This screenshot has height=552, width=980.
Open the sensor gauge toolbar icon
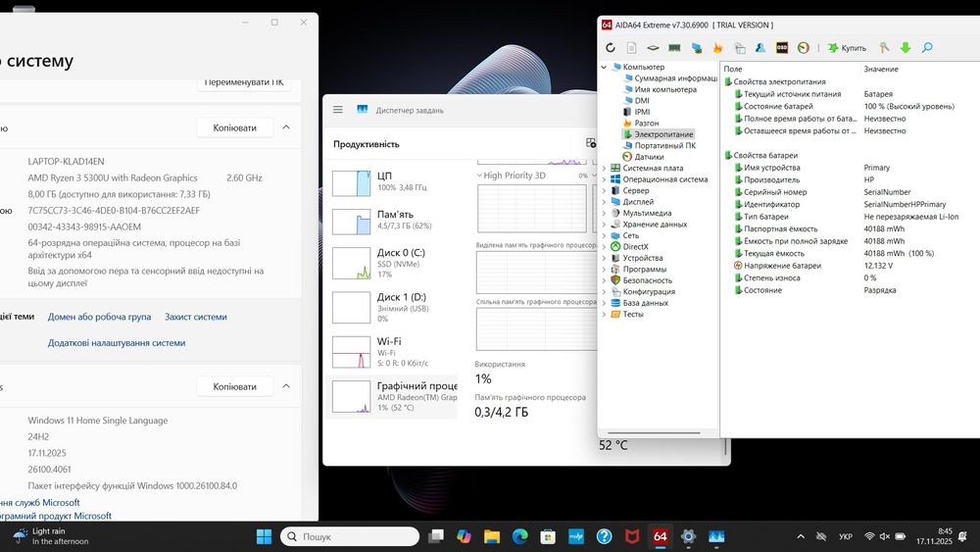pyautogui.click(x=803, y=47)
